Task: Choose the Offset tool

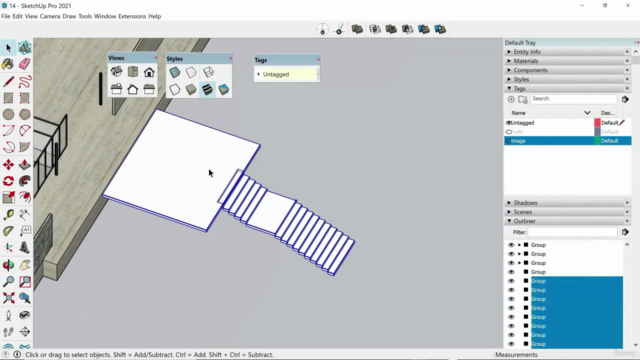Action: (24, 198)
